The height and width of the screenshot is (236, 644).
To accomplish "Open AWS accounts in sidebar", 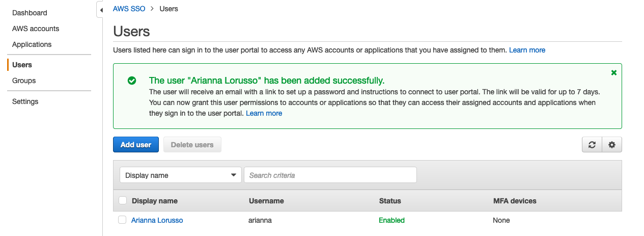I will pyautogui.click(x=36, y=29).
